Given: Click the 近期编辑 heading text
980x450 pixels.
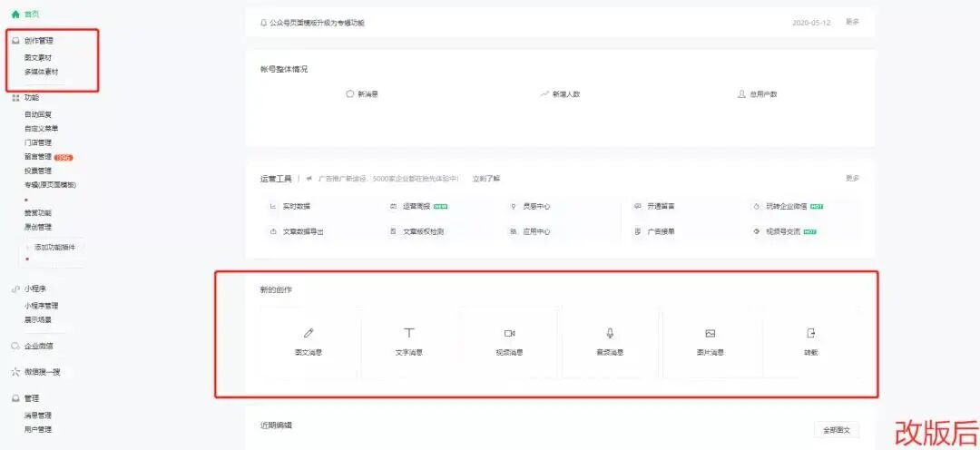Looking at the screenshot, I should (x=276, y=426).
